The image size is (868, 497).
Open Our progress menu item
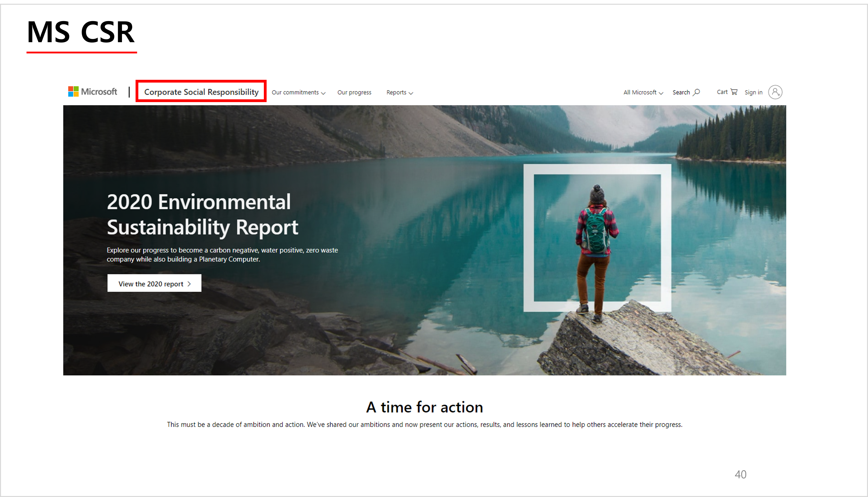coord(354,92)
